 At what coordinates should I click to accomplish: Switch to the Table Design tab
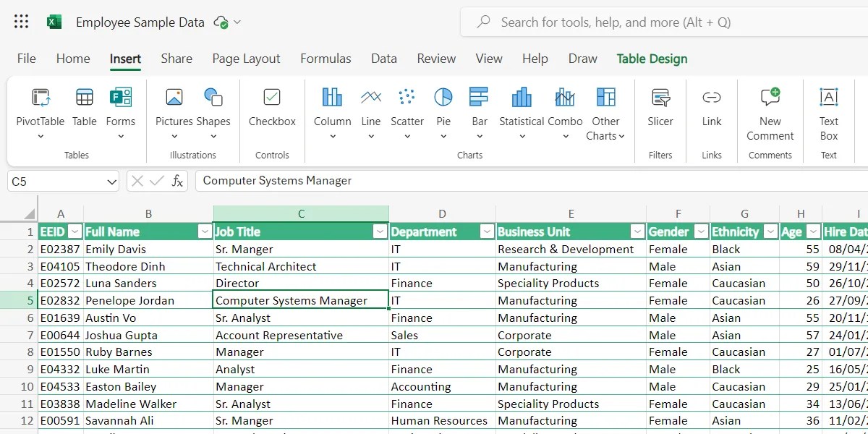coord(651,59)
